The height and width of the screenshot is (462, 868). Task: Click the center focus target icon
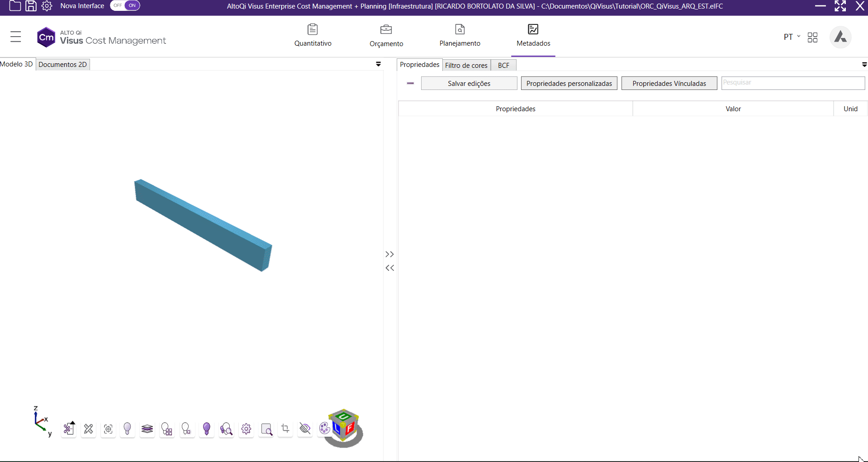coord(108,429)
